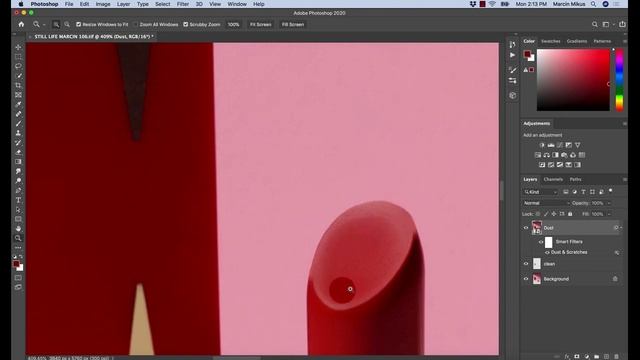Hide the Background layer
This screenshot has width=640, height=360.
[526, 279]
